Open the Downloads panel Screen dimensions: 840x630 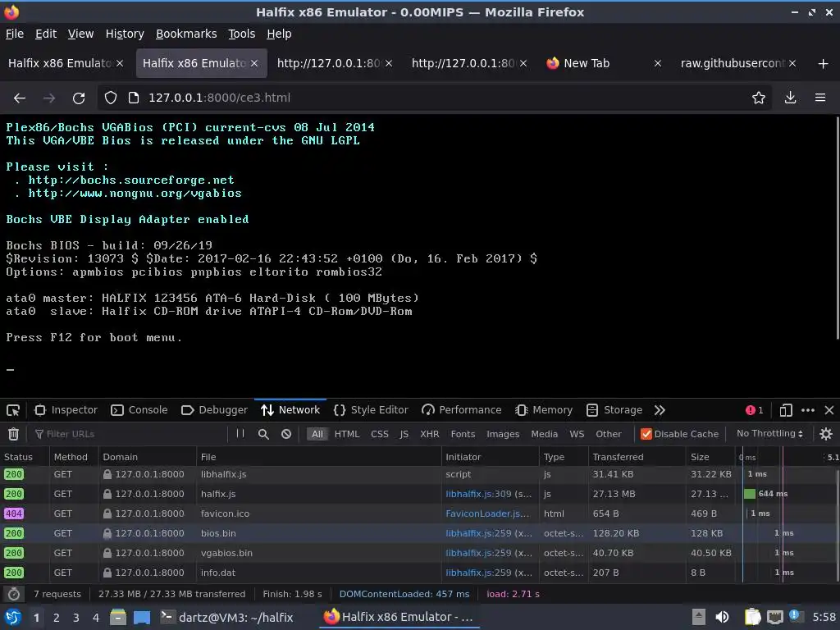(x=790, y=98)
